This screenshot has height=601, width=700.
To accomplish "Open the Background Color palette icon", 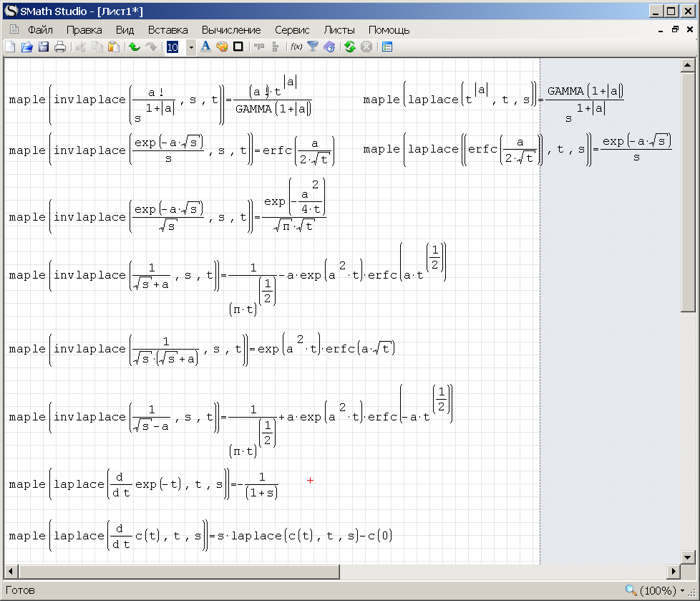I will point(220,47).
